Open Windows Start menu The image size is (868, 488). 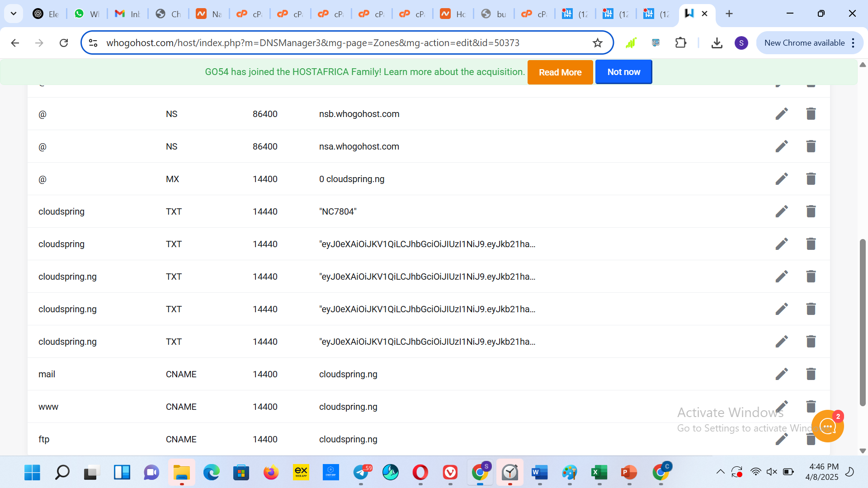[x=32, y=473]
